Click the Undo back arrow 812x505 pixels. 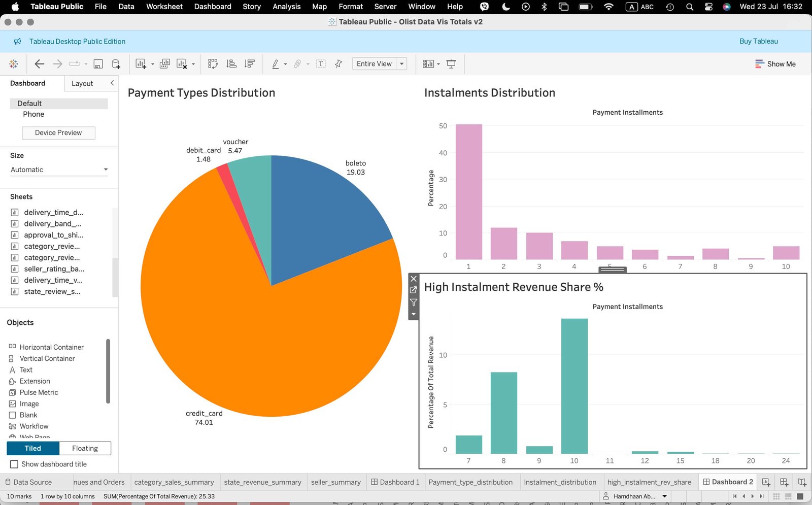[x=39, y=64]
